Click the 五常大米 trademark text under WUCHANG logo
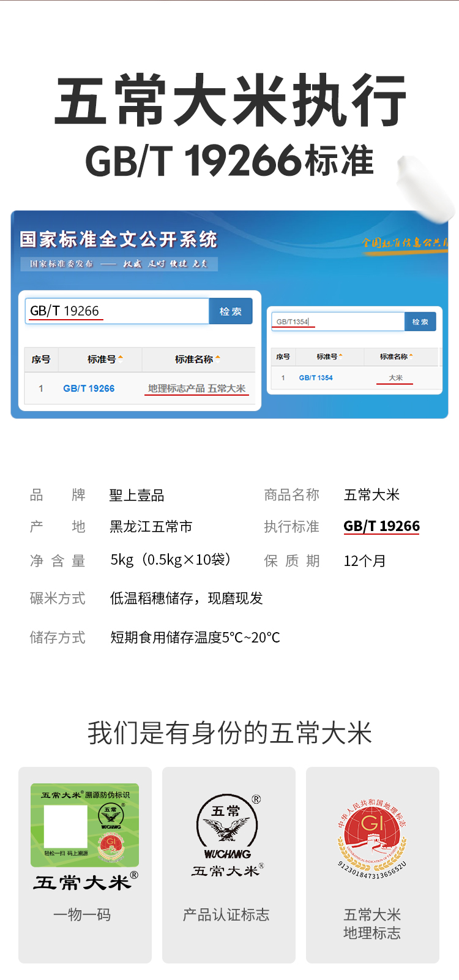459x980 pixels. click(227, 870)
